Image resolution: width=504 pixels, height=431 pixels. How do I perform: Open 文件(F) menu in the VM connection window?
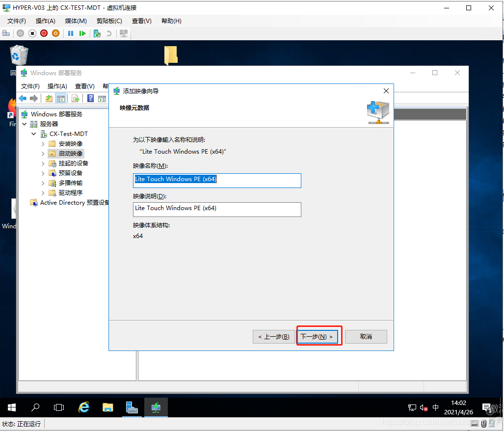[16, 21]
